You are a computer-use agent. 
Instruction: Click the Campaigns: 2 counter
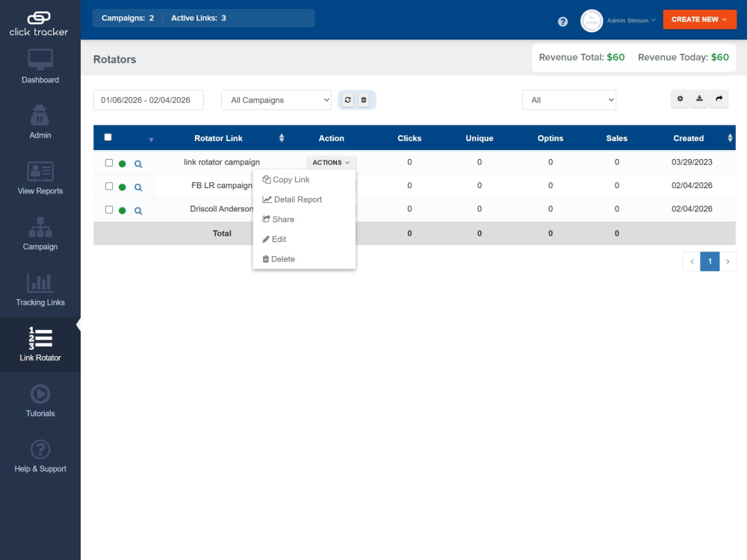pos(128,18)
